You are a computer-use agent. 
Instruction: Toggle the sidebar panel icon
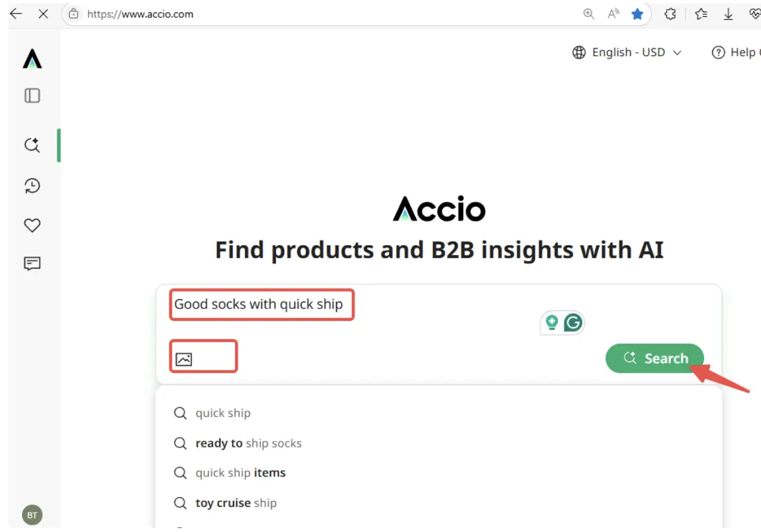(x=32, y=96)
